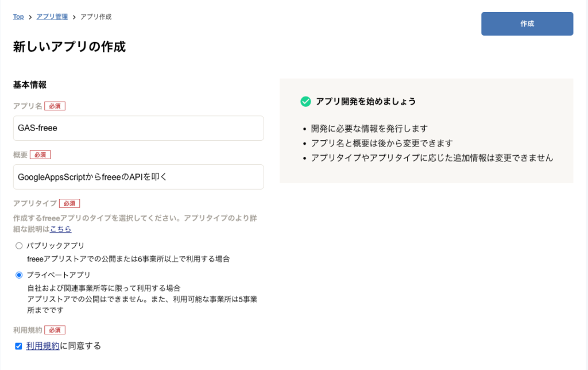The width and height of the screenshot is (588, 370).
Task: Click inside the 概要 description field
Action: tap(138, 177)
